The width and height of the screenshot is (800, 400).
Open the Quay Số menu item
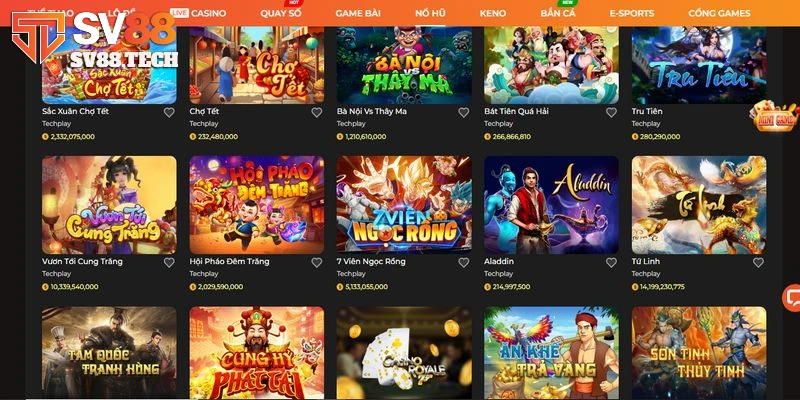tap(281, 13)
